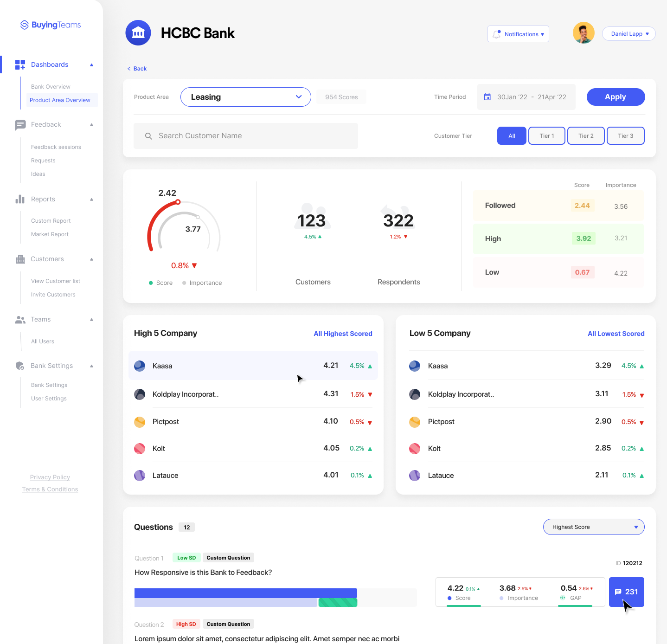Open Feedback sessions in sidebar
Image resolution: width=667 pixels, height=644 pixels.
click(x=56, y=147)
